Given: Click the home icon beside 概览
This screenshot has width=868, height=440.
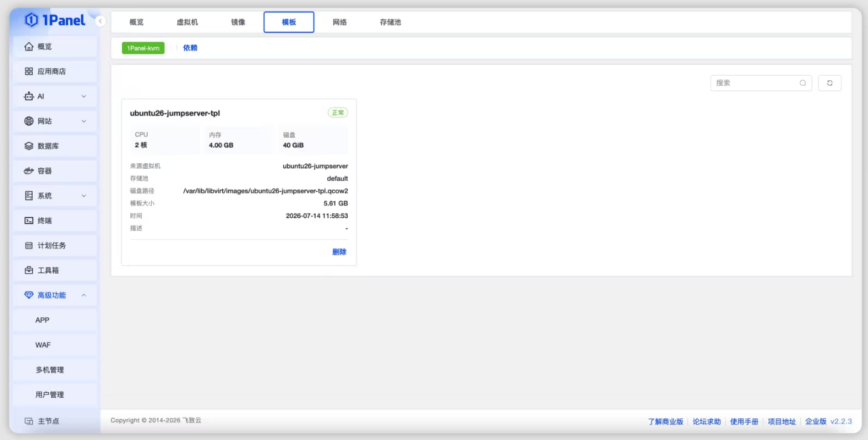Looking at the screenshot, I should tap(29, 47).
